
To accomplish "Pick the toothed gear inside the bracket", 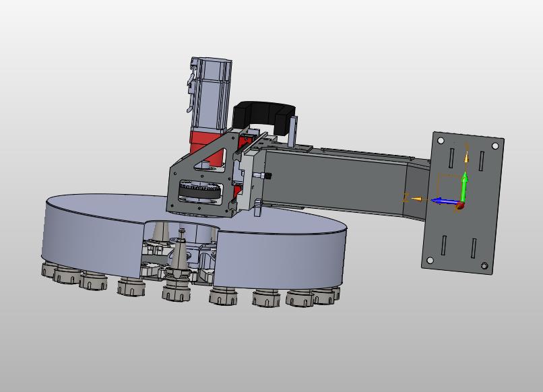I will tap(200, 193).
